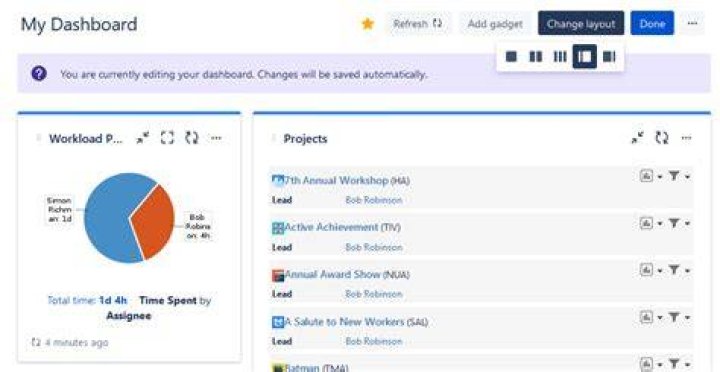The width and height of the screenshot is (720, 372).
Task: Open A Salute to New Workers project
Action: [356, 322]
